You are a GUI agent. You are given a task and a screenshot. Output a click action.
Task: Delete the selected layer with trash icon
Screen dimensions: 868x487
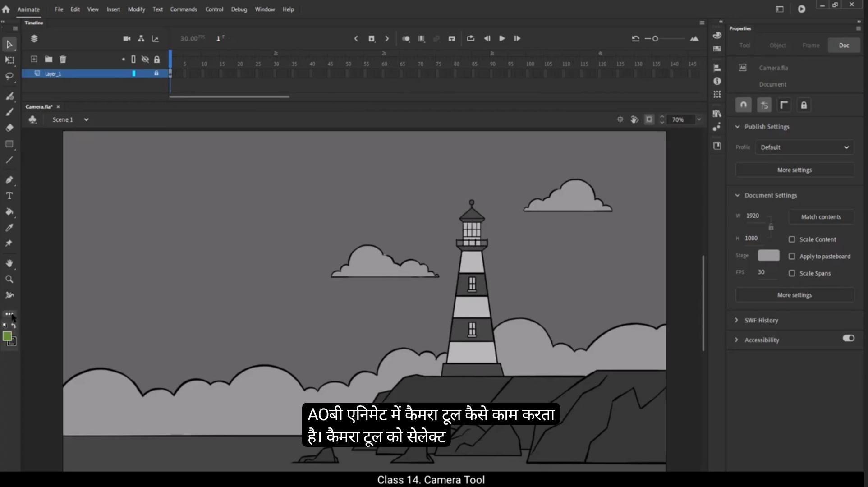(x=63, y=59)
